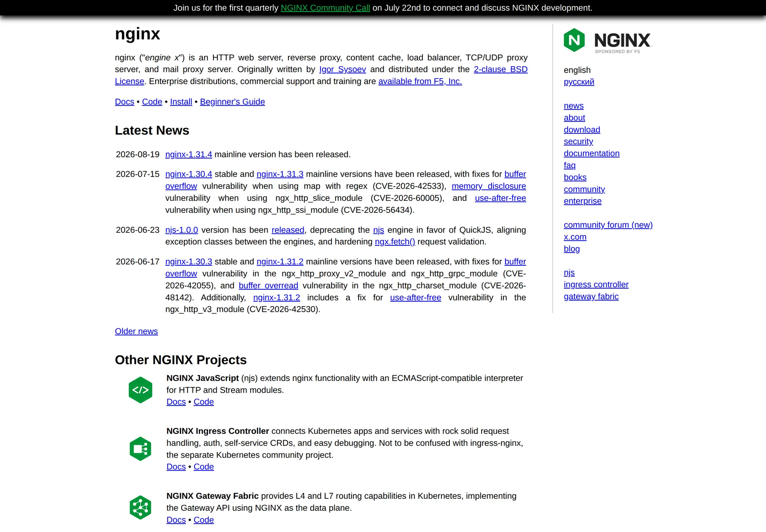The width and height of the screenshot is (766, 532).
Task: Follow the 'available from F5, Inc.' link
Action: point(420,81)
